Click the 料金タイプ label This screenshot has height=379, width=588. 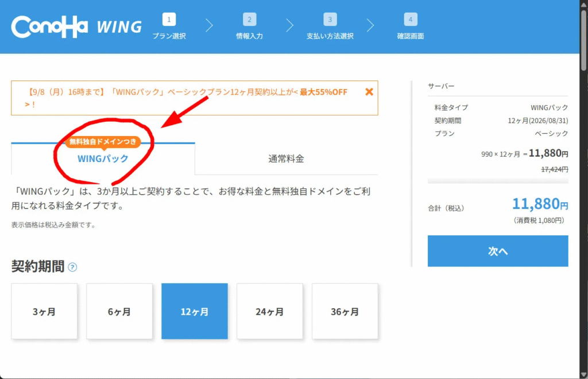(451, 107)
